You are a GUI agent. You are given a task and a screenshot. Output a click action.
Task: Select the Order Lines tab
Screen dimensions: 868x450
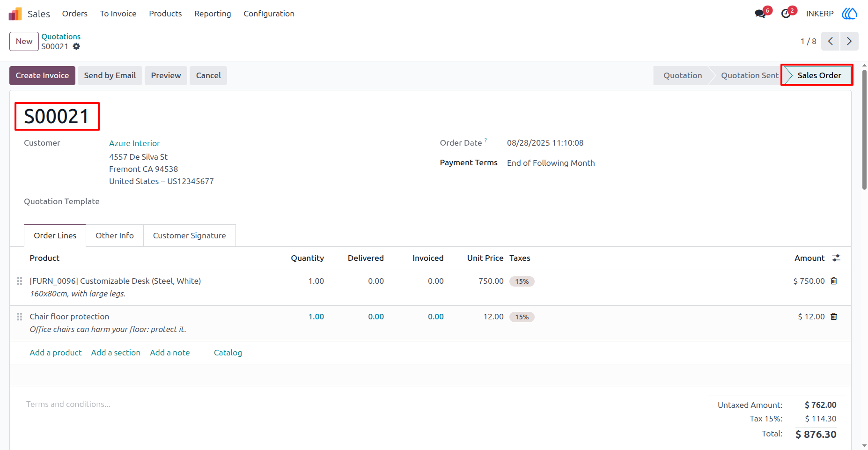(x=55, y=236)
